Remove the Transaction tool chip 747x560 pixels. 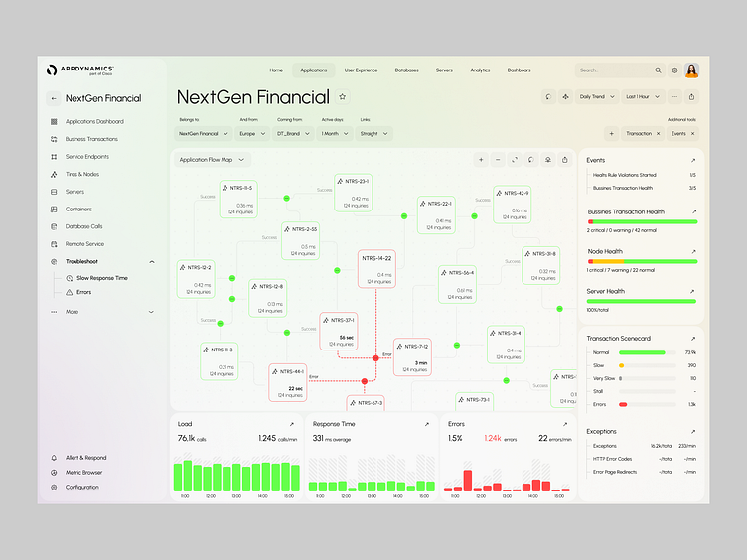coord(658,134)
